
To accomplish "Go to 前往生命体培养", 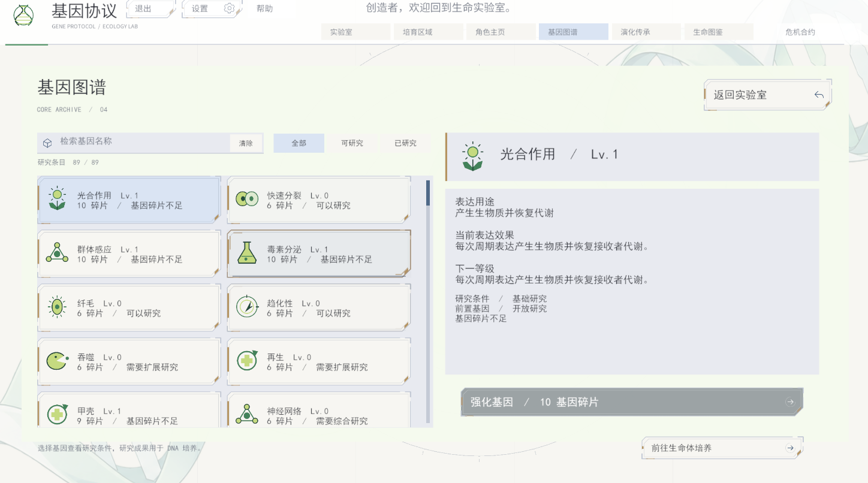I will [x=722, y=448].
